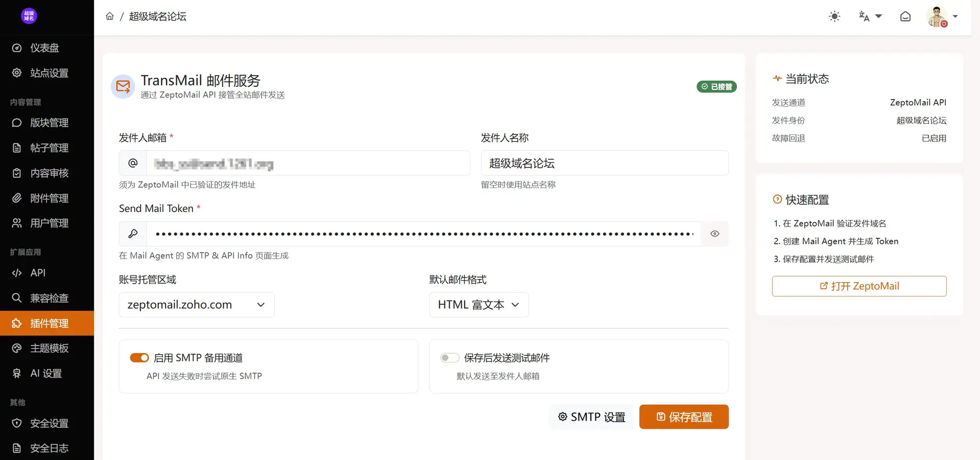Open the notifications inbox icon
This screenshot has width=980, height=460.
[x=905, y=16]
